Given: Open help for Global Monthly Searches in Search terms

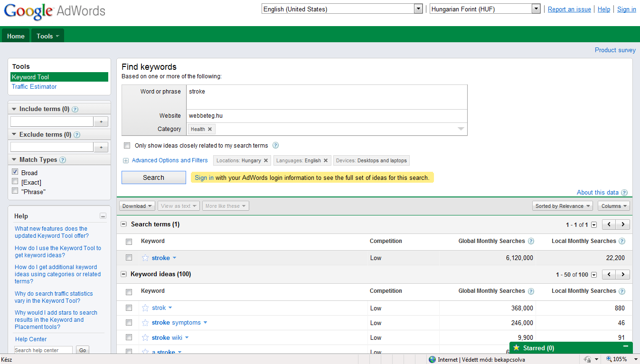Looking at the screenshot, I should [531, 241].
